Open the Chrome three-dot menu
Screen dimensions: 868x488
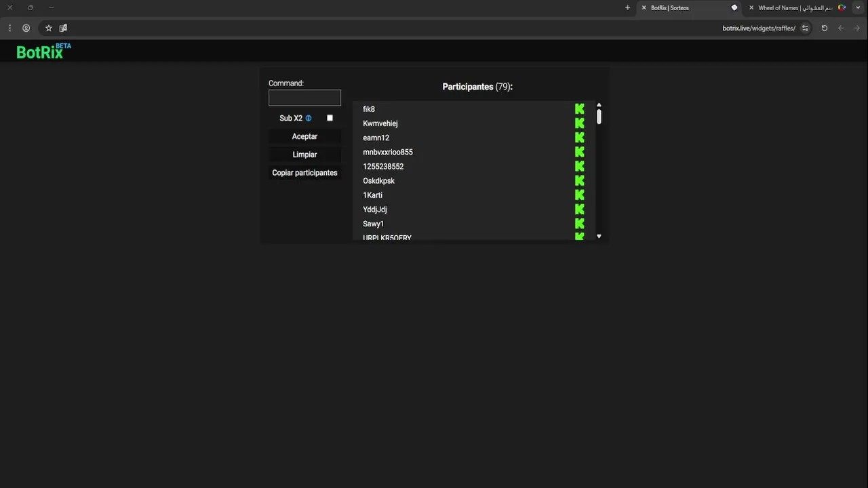click(x=9, y=28)
